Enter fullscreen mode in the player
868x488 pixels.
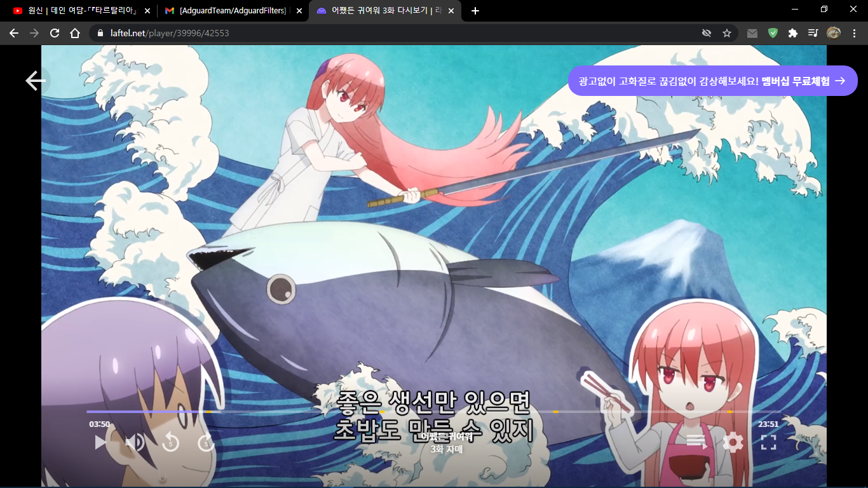[769, 442]
